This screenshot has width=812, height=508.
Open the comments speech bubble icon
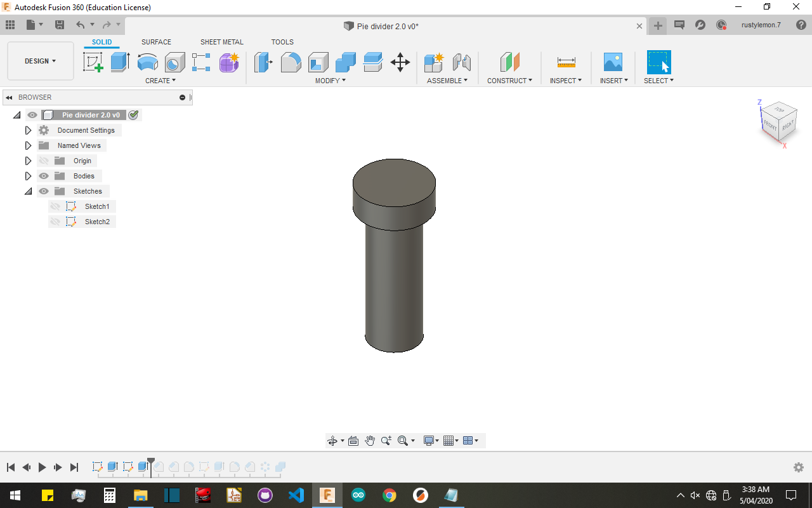(x=679, y=25)
